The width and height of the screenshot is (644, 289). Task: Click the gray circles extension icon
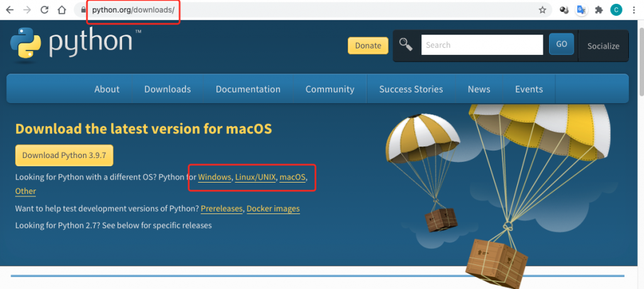(564, 10)
